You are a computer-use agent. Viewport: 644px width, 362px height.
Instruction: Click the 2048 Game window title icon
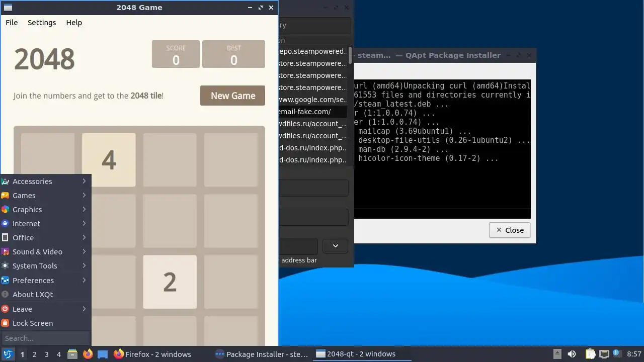coord(8,8)
